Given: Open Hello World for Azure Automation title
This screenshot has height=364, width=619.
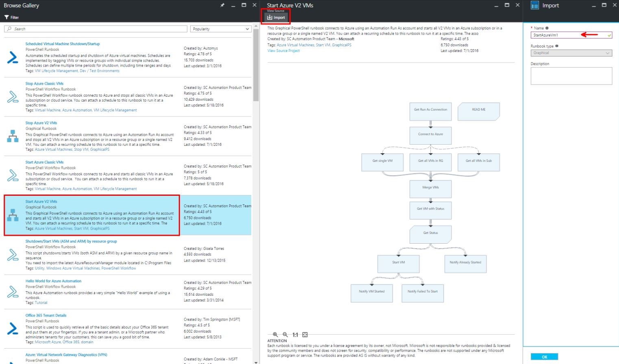Looking at the screenshot, I should click(x=53, y=281).
